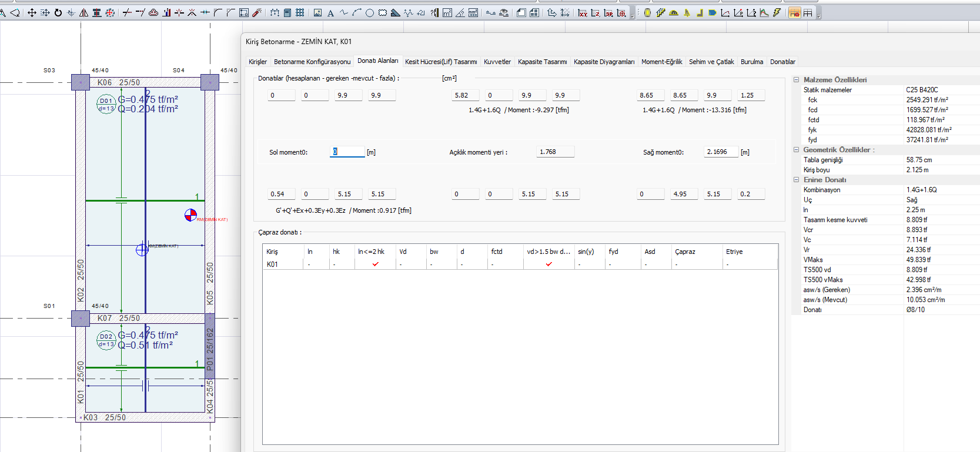Collapse the Enine Donatı section
980x452 pixels.
[x=797, y=180]
